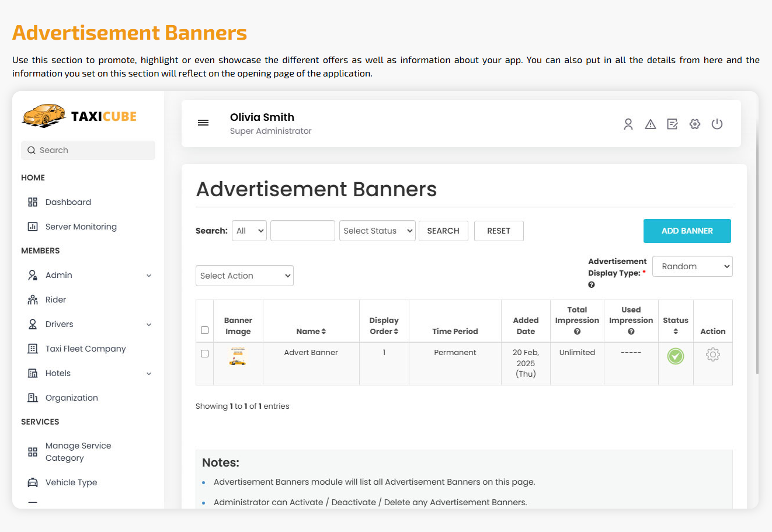Click the power logout icon
Viewport: 772px width, 532px height.
(717, 124)
